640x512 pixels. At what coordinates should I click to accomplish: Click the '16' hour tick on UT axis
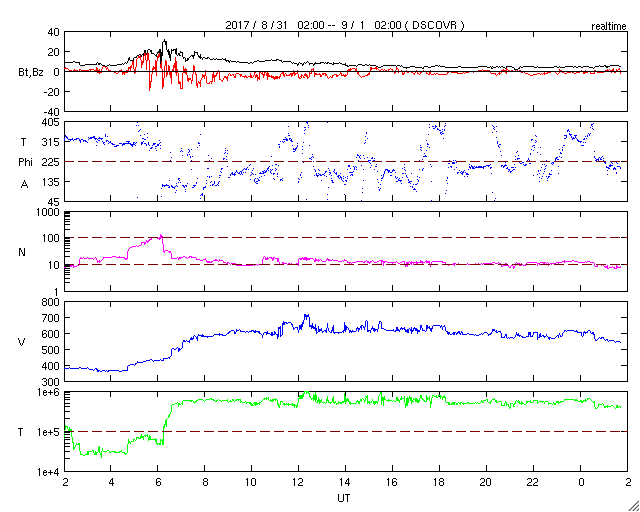point(393,482)
